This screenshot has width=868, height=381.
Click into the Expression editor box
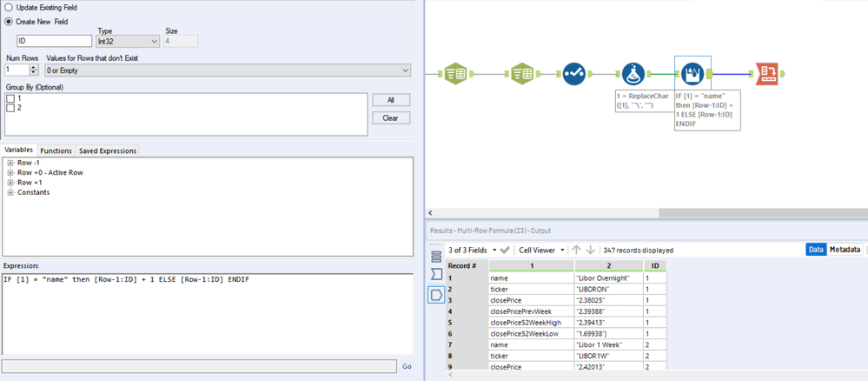tap(208, 314)
